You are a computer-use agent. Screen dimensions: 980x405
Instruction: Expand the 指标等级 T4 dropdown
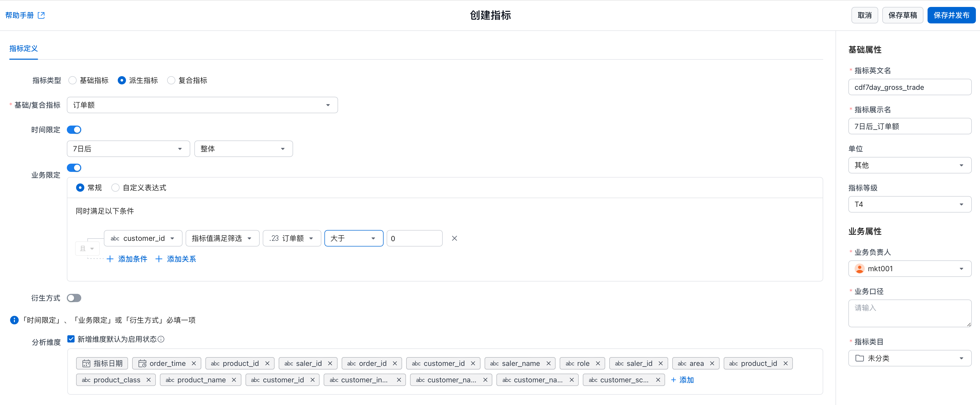909,204
